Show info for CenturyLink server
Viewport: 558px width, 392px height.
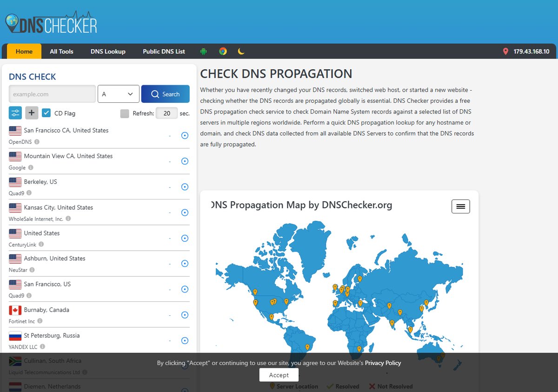click(x=41, y=244)
